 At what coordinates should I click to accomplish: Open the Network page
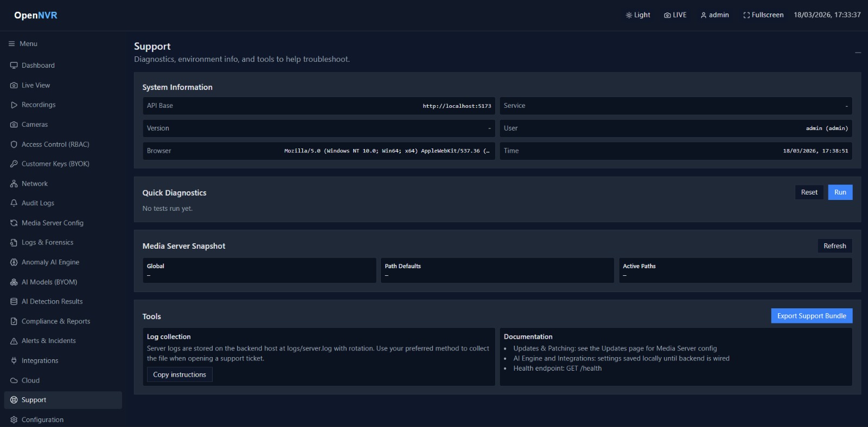(63, 184)
